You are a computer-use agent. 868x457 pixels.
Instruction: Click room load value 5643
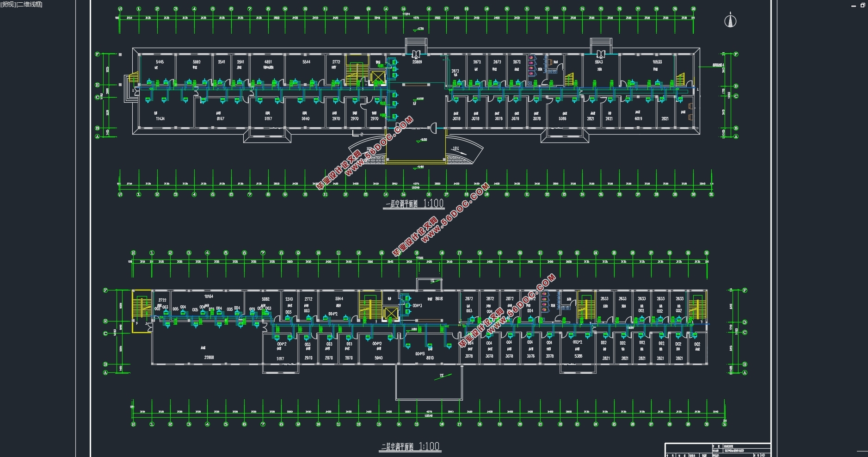coord(599,62)
